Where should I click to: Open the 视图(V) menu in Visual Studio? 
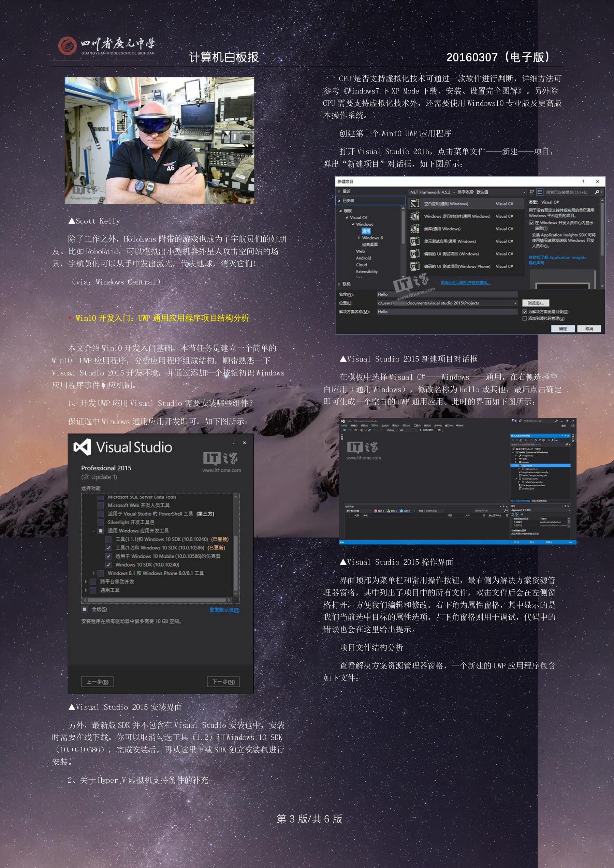tap(364, 426)
